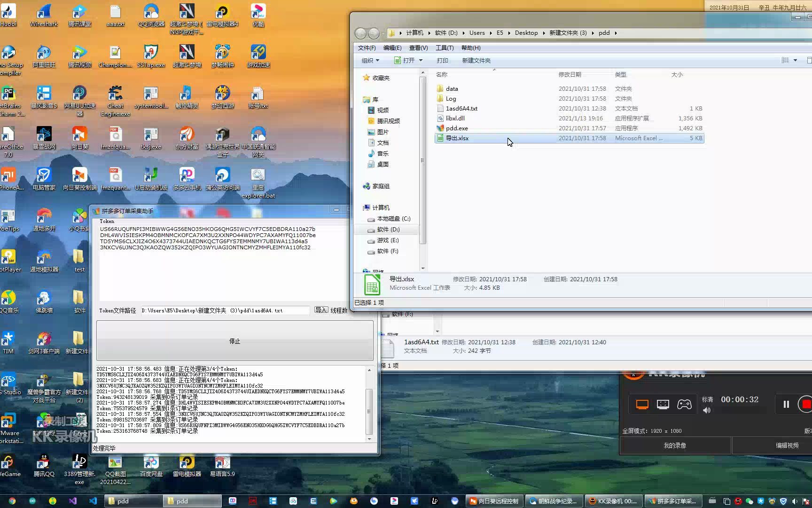Click the 新建文件夹 toolbar button

(x=476, y=60)
